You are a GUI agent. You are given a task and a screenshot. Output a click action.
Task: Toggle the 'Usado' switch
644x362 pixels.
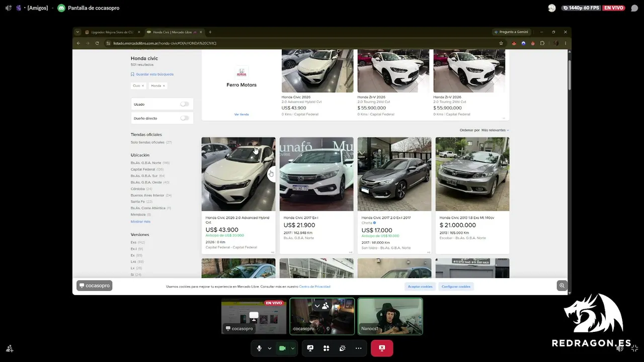pyautogui.click(x=185, y=104)
